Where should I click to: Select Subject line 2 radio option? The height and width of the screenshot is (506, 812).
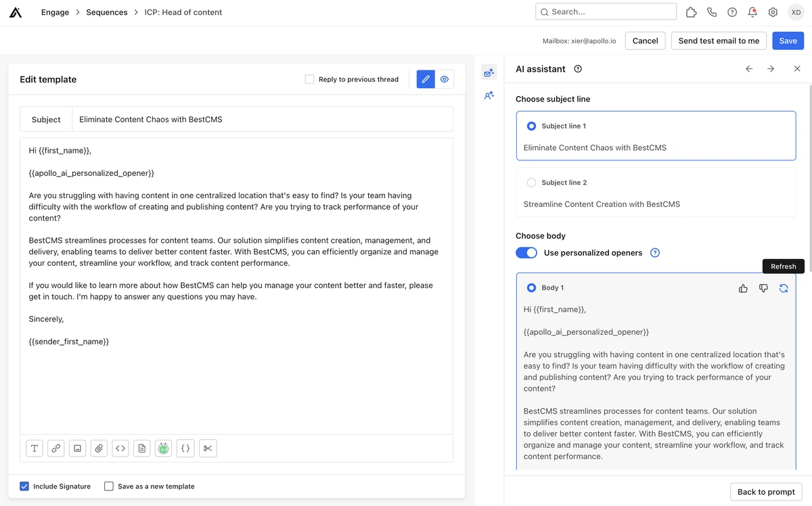pos(531,183)
